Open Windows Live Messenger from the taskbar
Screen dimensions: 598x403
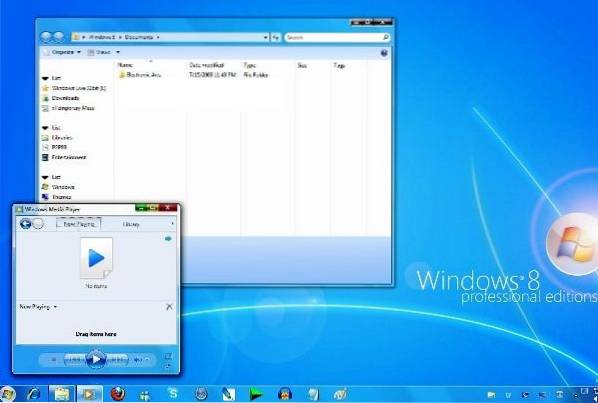click(x=145, y=395)
